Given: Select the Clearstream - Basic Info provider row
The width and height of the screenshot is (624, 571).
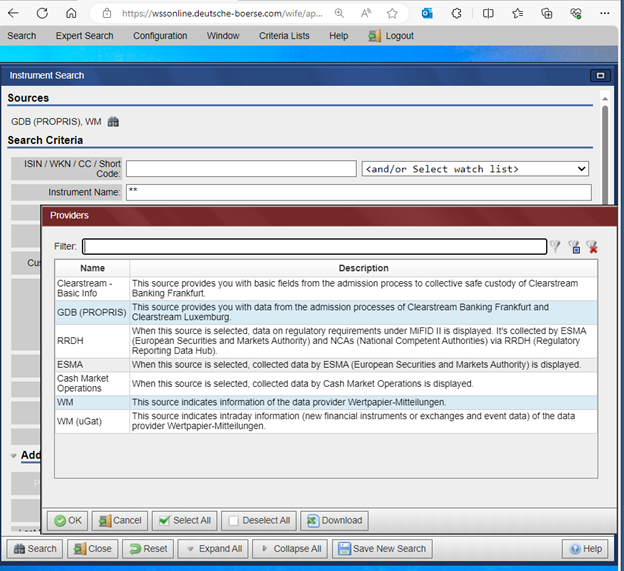Looking at the screenshot, I should point(326,288).
